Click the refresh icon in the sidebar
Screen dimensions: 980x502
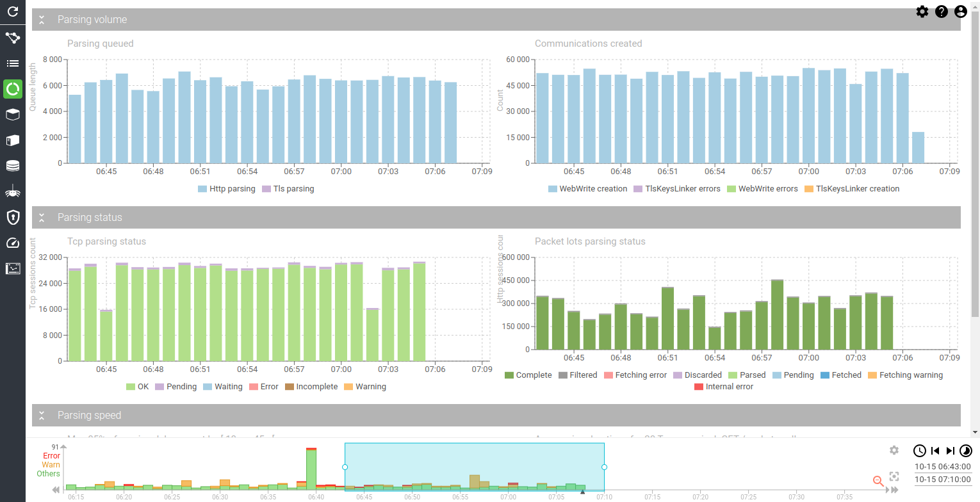[x=13, y=12]
